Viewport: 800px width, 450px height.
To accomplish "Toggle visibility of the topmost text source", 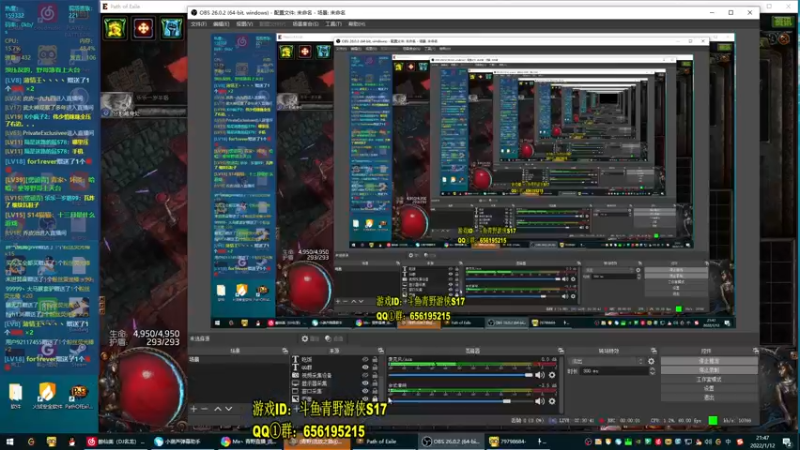I will click(365, 359).
